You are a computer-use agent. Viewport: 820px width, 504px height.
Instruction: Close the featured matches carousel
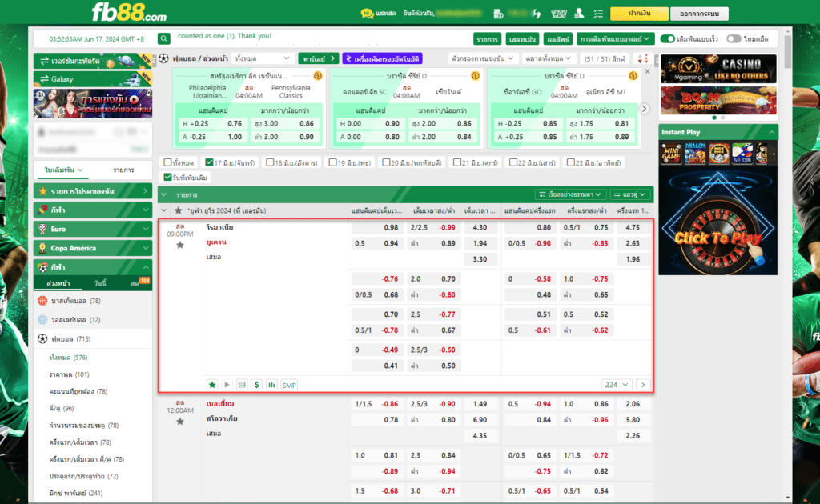(x=647, y=71)
